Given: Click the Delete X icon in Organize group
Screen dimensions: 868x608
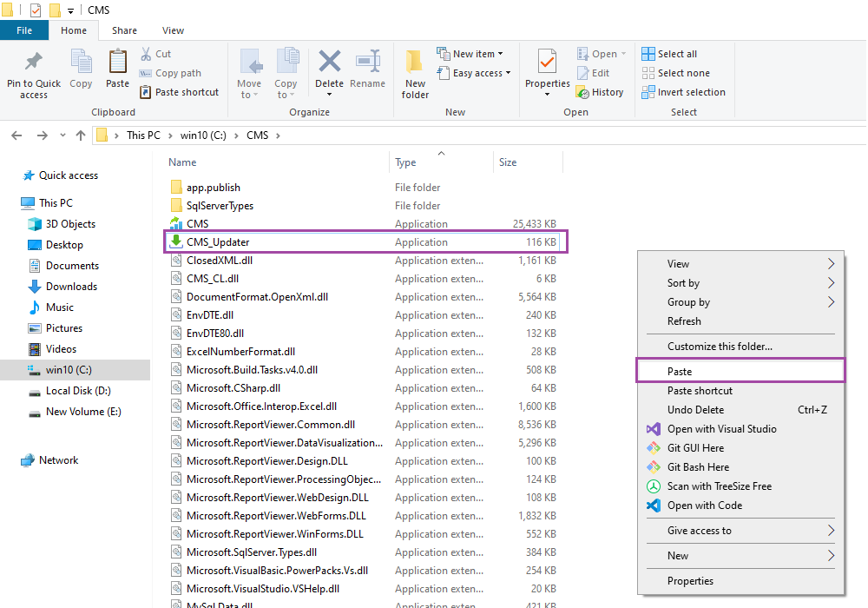Looking at the screenshot, I should (329, 63).
